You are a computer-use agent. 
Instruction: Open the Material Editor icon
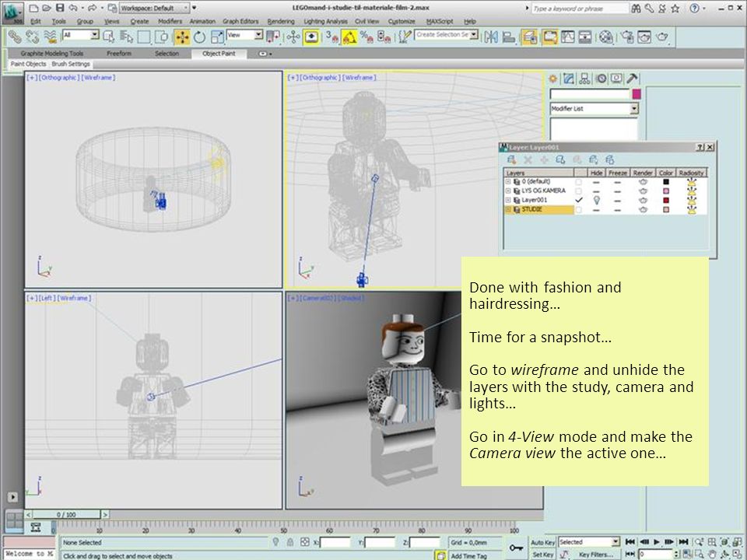point(606,37)
